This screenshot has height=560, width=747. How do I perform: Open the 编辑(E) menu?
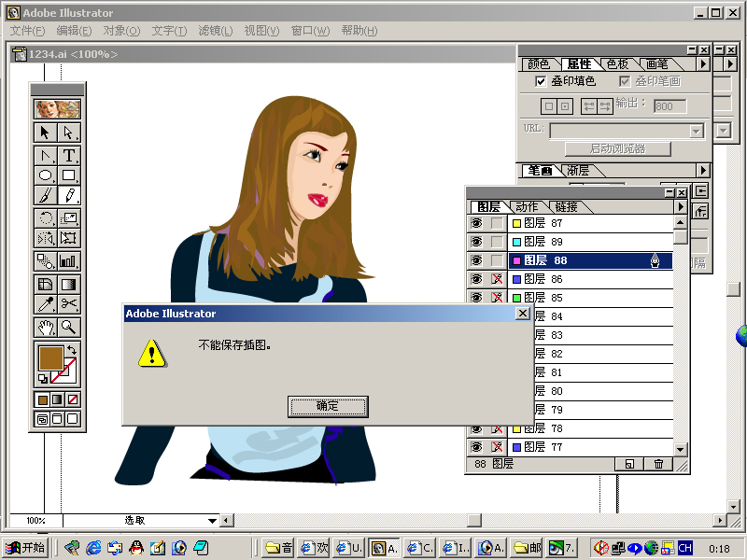(74, 31)
